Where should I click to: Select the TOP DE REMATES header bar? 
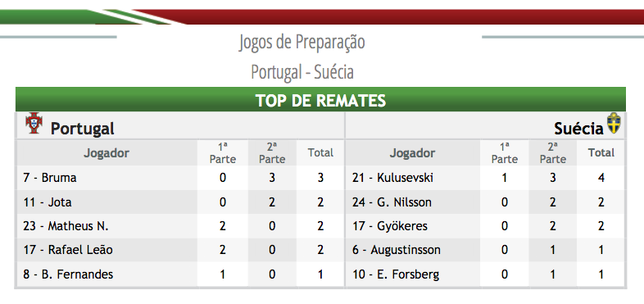pos(320,99)
